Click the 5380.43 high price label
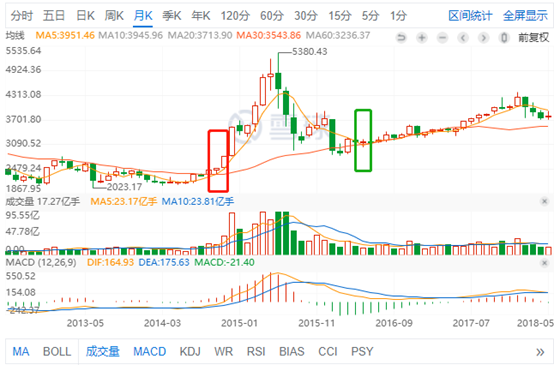The height and width of the screenshot is (365, 554). 310,52
